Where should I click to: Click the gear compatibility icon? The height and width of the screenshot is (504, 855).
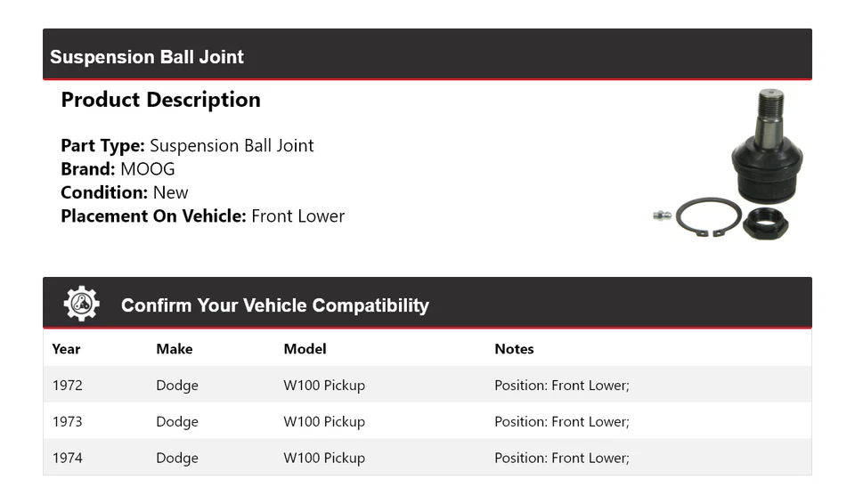[x=81, y=304]
